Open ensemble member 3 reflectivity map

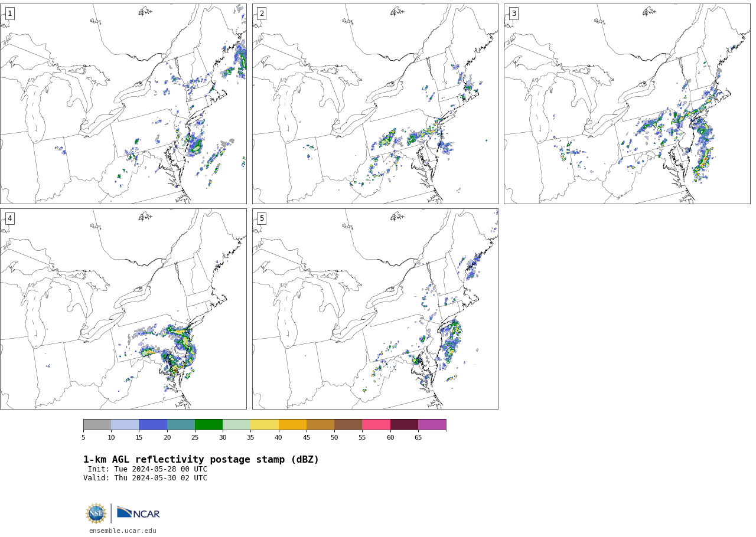tap(627, 104)
